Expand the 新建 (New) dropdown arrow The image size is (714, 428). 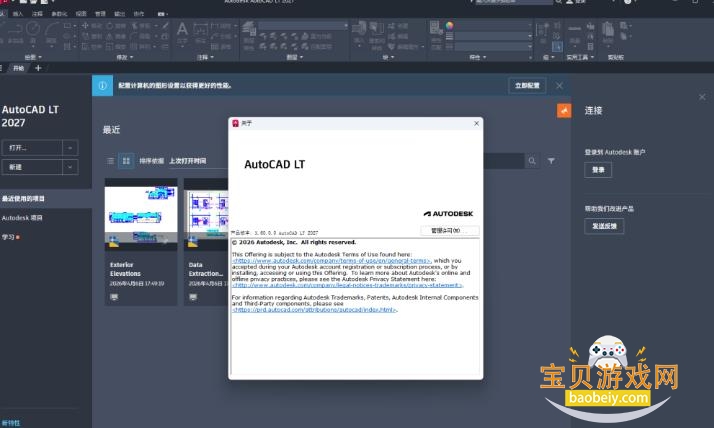pyautogui.click(x=70, y=167)
